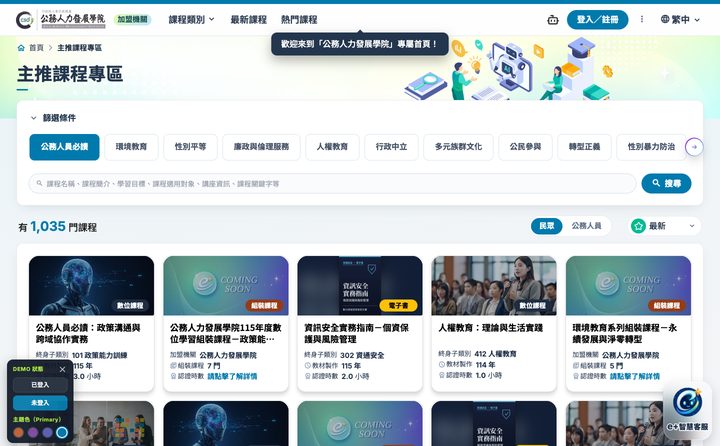Focus the course keyword search input field
Image resolution: width=720 pixels, height=446 pixels.
tap(332, 183)
